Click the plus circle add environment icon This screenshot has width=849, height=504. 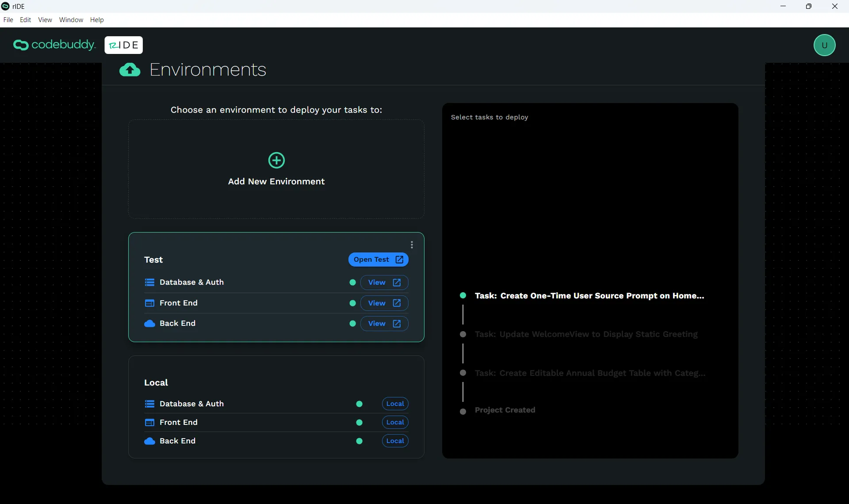coord(276,160)
